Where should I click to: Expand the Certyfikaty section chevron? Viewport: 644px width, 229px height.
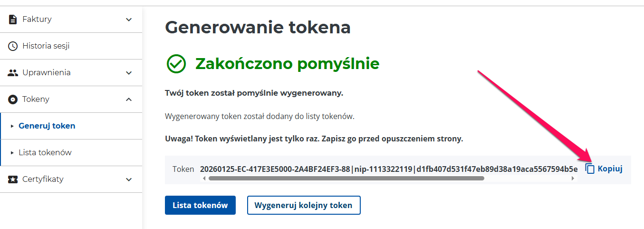tap(129, 179)
